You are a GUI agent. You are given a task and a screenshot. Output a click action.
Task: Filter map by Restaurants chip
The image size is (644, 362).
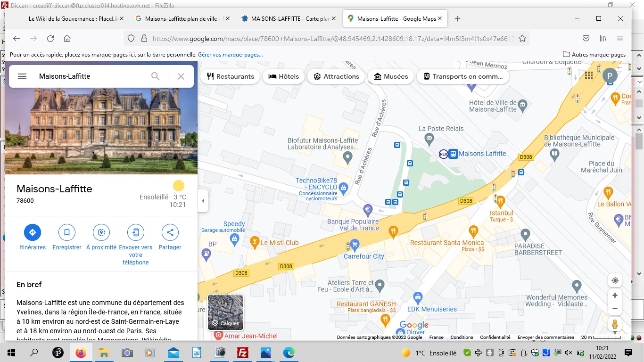tap(230, 76)
